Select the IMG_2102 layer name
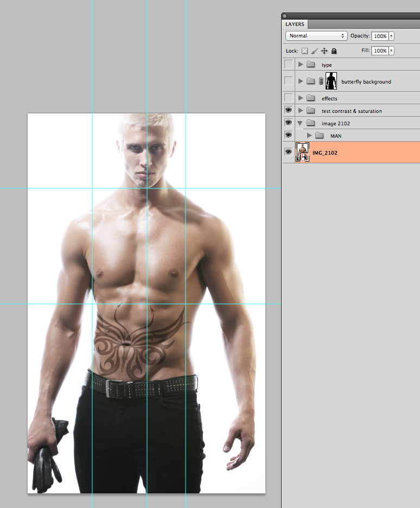 coord(325,153)
